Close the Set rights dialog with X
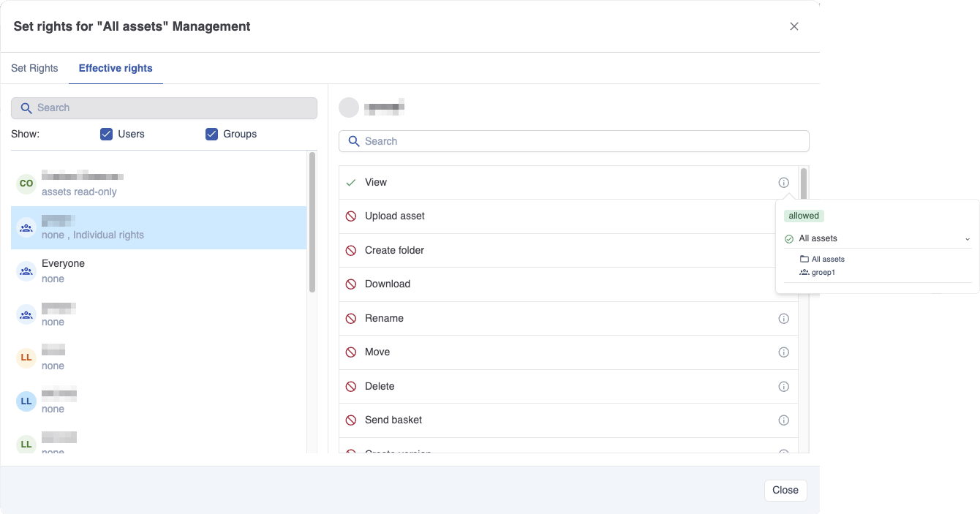The width and height of the screenshot is (980, 514). [x=794, y=26]
